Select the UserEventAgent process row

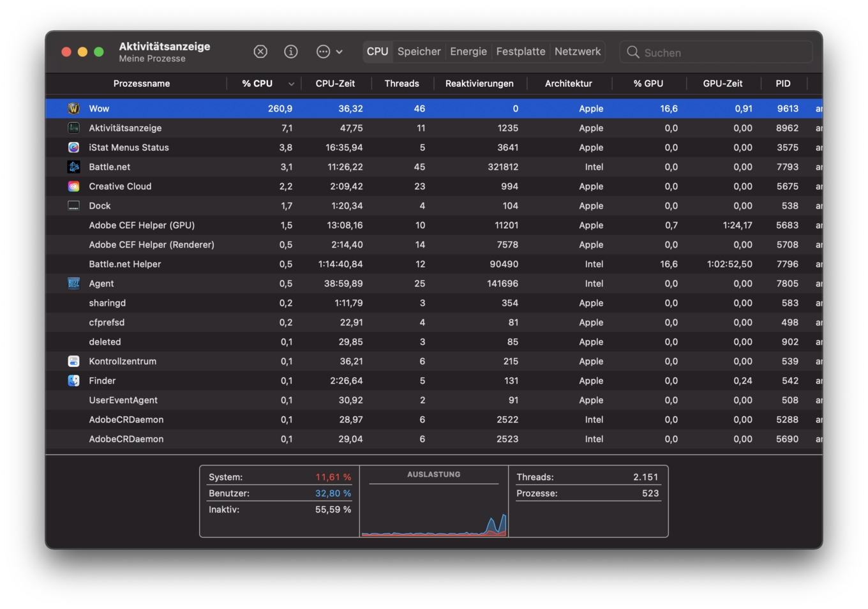point(434,400)
